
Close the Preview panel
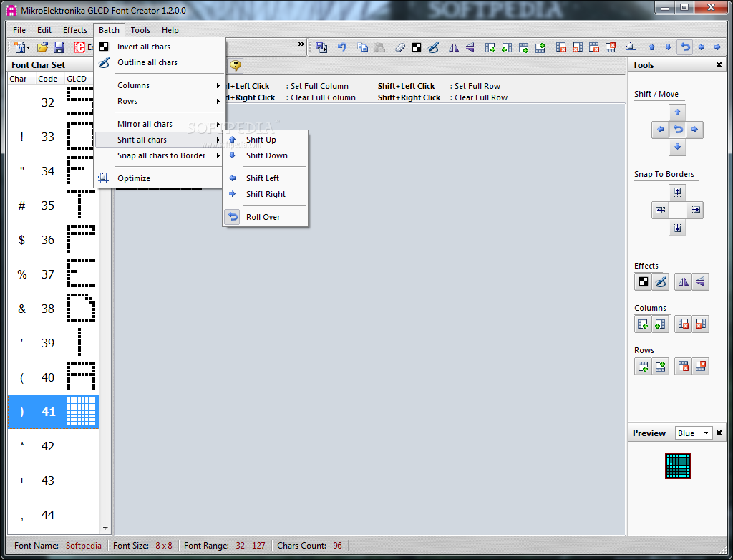click(x=719, y=433)
